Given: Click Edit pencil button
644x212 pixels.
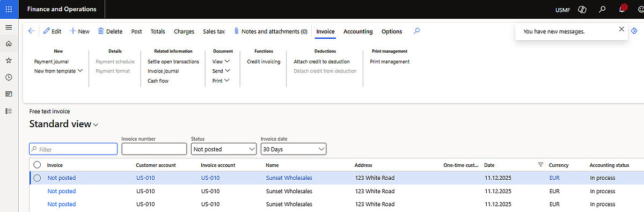Looking at the screenshot, I should (x=52, y=32).
